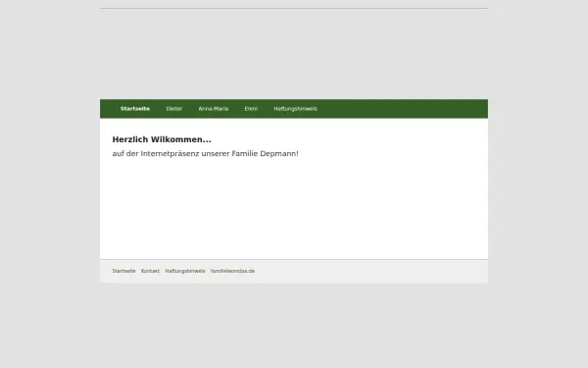The width and height of the screenshot is (588, 368).
Task: Open the Anna-Maria menu item
Action: (214, 109)
